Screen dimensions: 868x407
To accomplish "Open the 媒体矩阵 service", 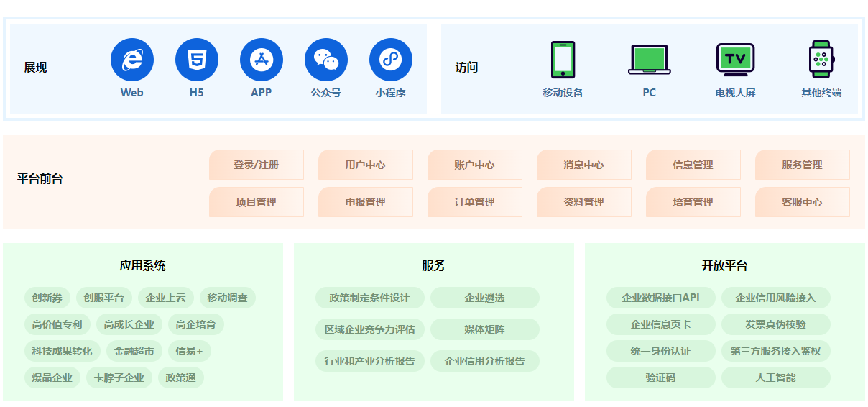I will click(485, 329).
